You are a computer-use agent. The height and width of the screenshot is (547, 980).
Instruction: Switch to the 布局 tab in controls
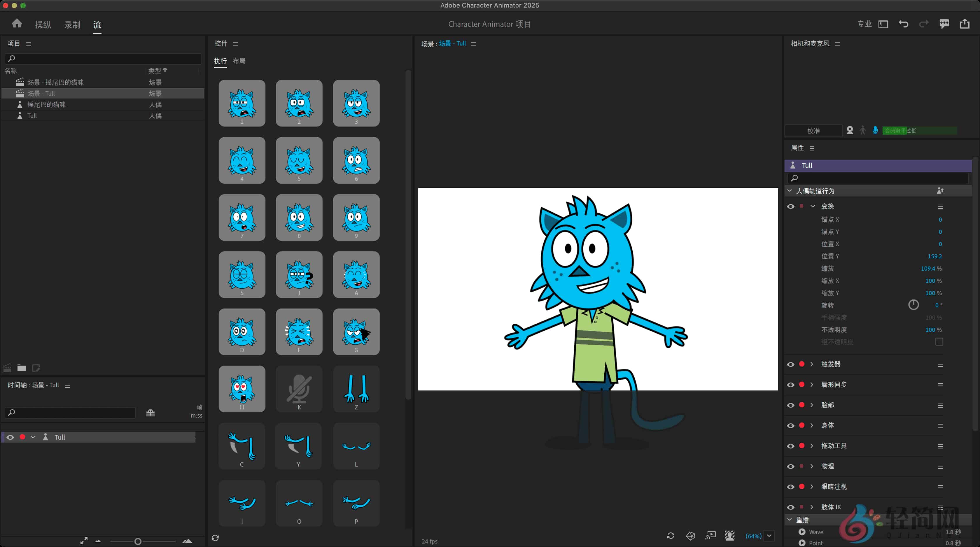point(239,61)
